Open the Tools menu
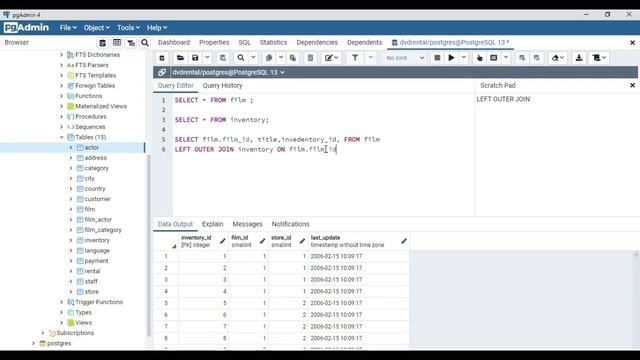This screenshot has width=640, height=360. [128, 28]
